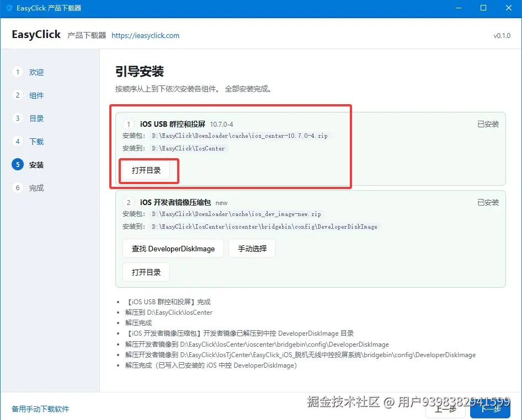522x420 pixels.
Task: Click 已安装 status of iOS 开发者镜像压缩包
Action: tap(488, 202)
